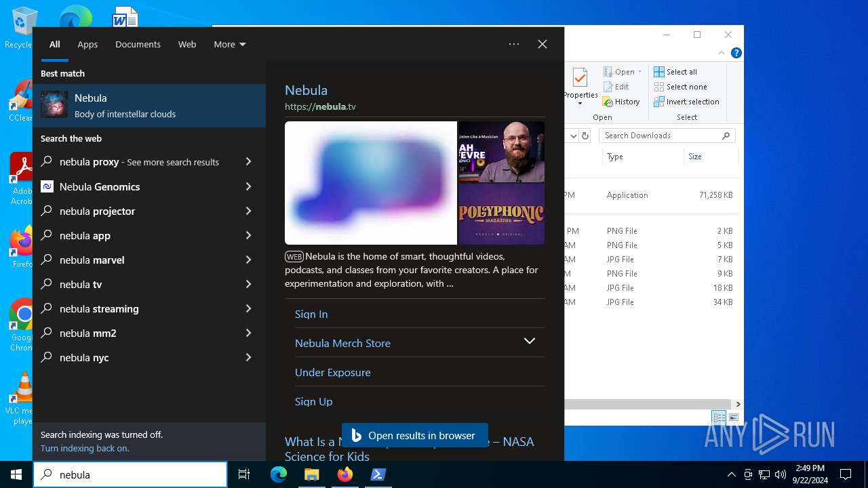Expand the nebula tv suggestion arrow

pyautogui.click(x=248, y=284)
